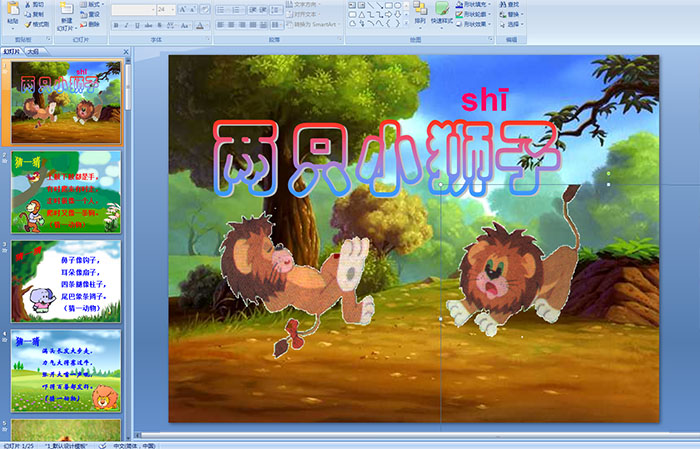Open the font size dropdown showing 24
The height and width of the screenshot is (449, 700).
[166, 10]
